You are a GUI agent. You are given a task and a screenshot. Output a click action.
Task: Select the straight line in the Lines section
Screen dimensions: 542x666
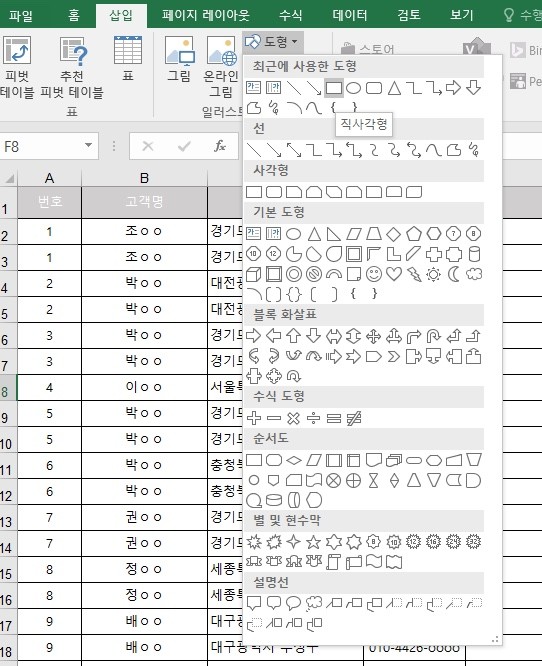[x=254, y=150]
